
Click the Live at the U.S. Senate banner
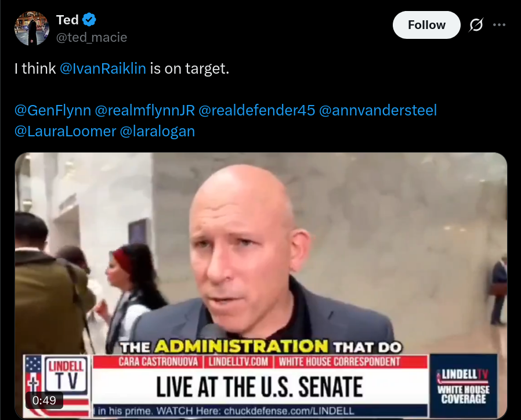click(x=259, y=387)
